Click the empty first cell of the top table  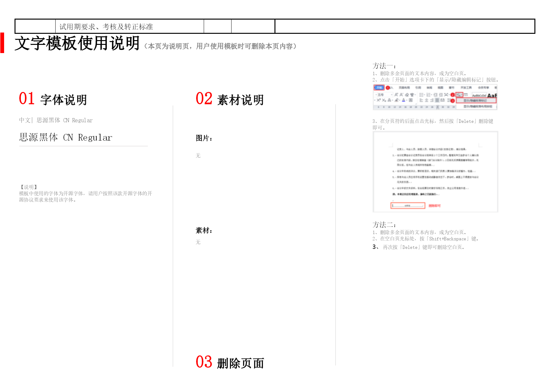(35, 27)
